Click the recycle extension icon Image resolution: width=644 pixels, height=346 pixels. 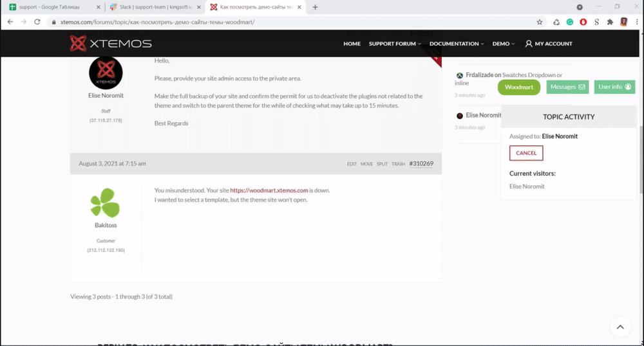[556, 22]
